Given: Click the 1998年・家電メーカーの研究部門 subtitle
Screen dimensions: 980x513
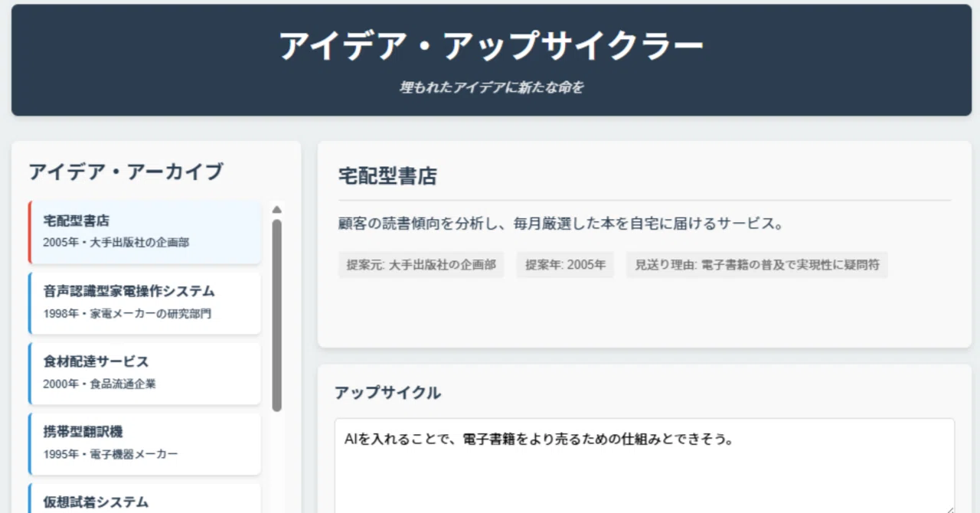Looking at the screenshot, I should click(127, 313).
